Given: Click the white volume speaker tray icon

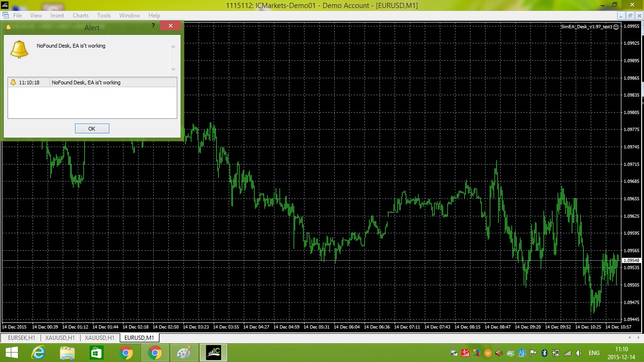Looking at the screenshot, I should click(578, 353).
